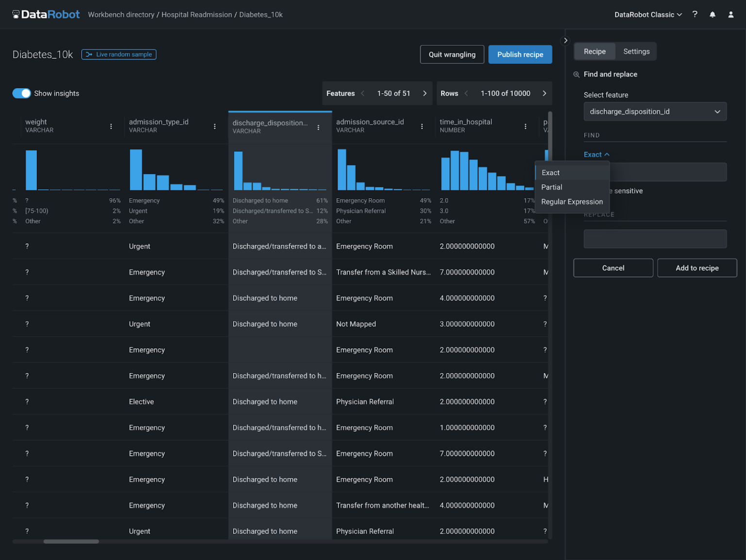Click the Replace input field
This screenshot has width=746, height=560.
click(655, 238)
